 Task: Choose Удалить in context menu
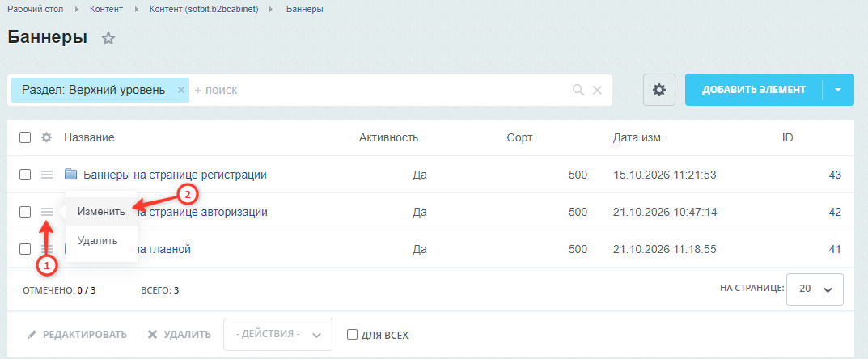coord(97,241)
